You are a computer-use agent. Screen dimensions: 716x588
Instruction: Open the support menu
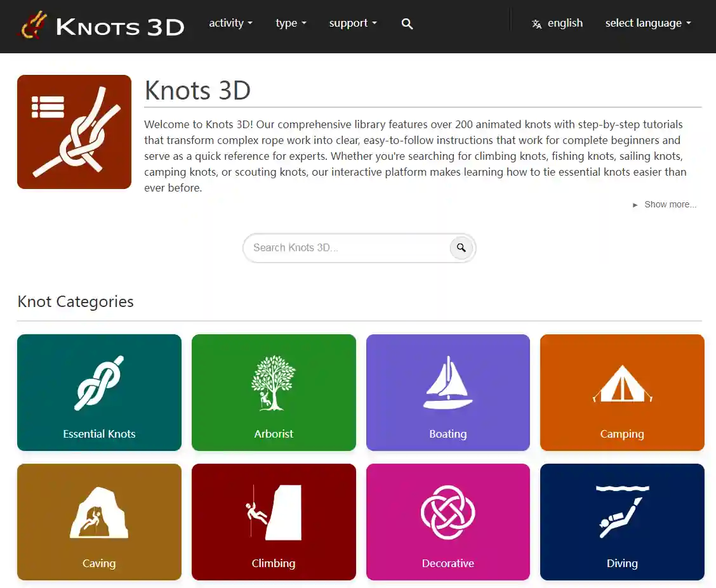(x=352, y=23)
